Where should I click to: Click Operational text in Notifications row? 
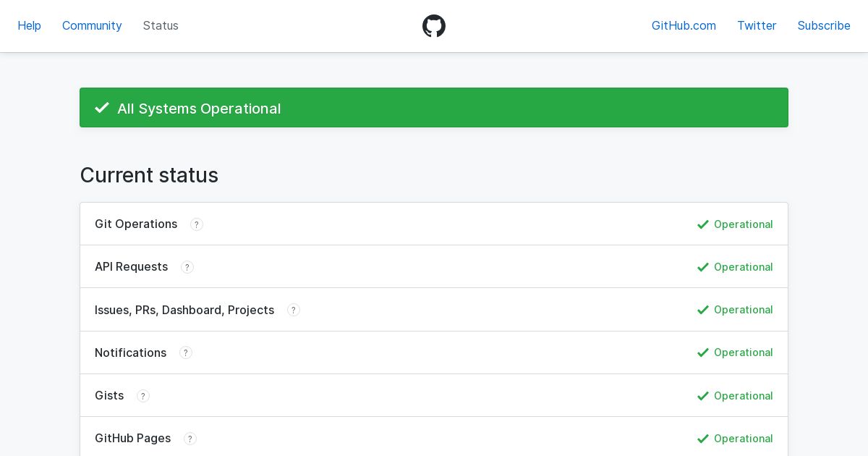[x=744, y=352]
